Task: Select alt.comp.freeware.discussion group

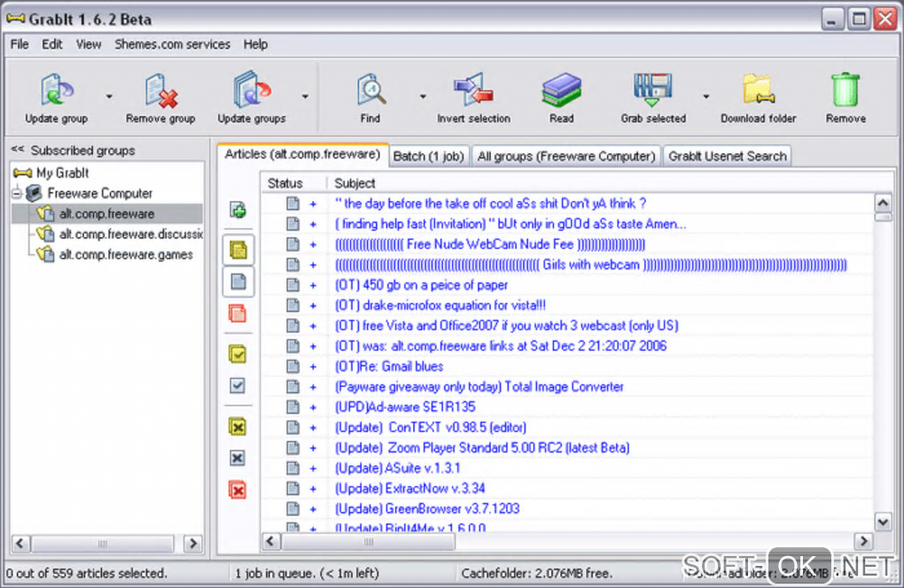Action: click(130, 235)
